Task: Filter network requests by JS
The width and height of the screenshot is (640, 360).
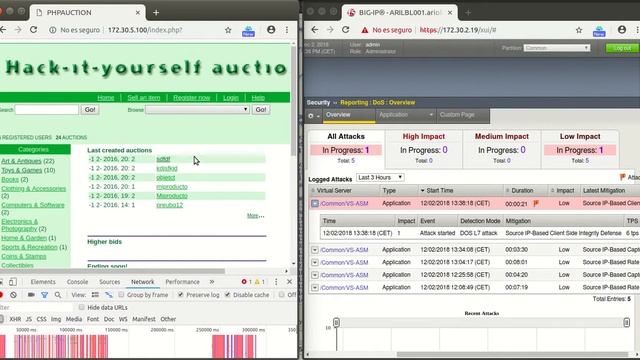Action: click(x=29, y=319)
